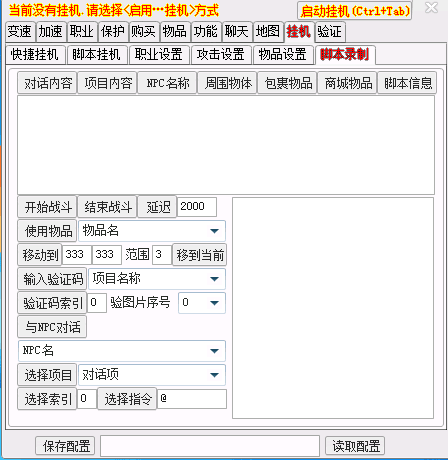Click the 选择指令 text field containing @
Viewport: 448px width, 460px height.
(x=192, y=399)
